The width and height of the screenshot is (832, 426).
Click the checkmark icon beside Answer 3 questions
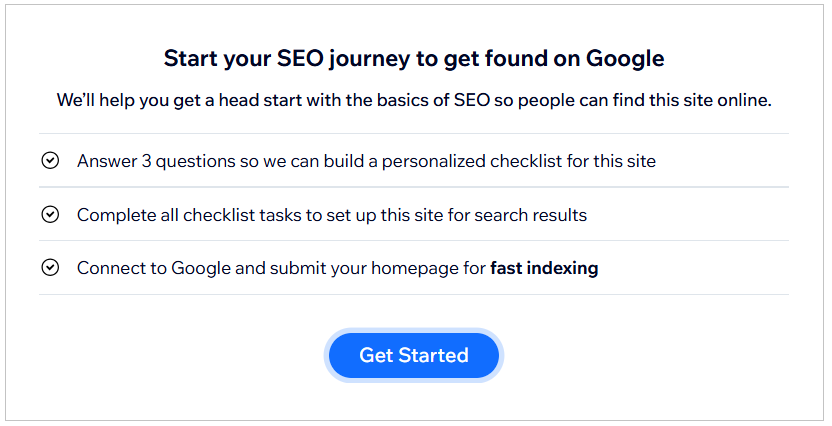[x=50, y=160]
